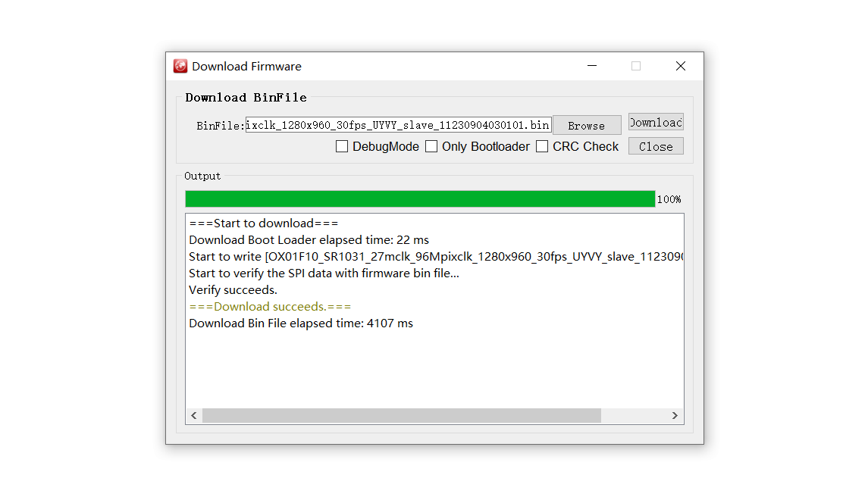Click the 'Verify succeeds.' output line
This screenshot has width=868, height=500.
pyautogui.click(x=233, y=290)
